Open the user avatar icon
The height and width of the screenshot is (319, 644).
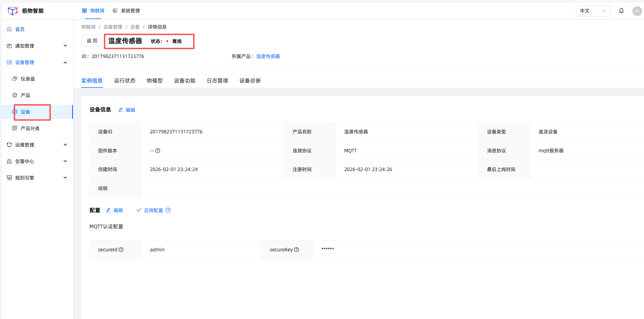(x=637, y=11)
